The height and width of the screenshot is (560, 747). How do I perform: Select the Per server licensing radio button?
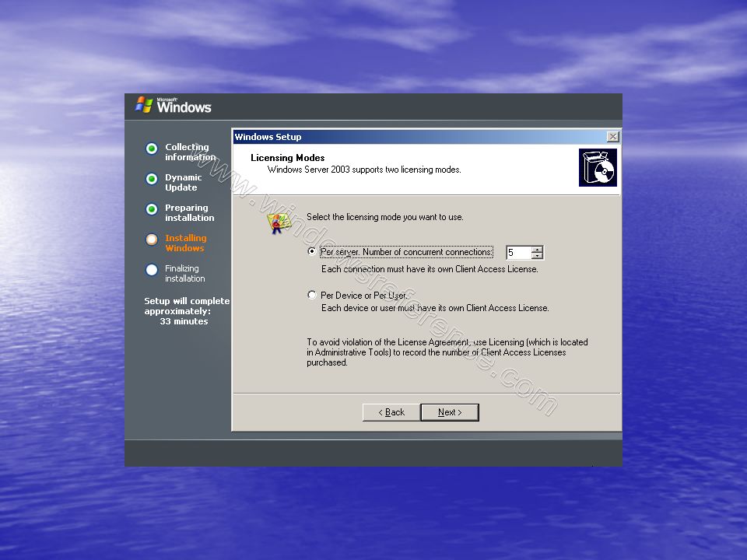coord(311,251)
